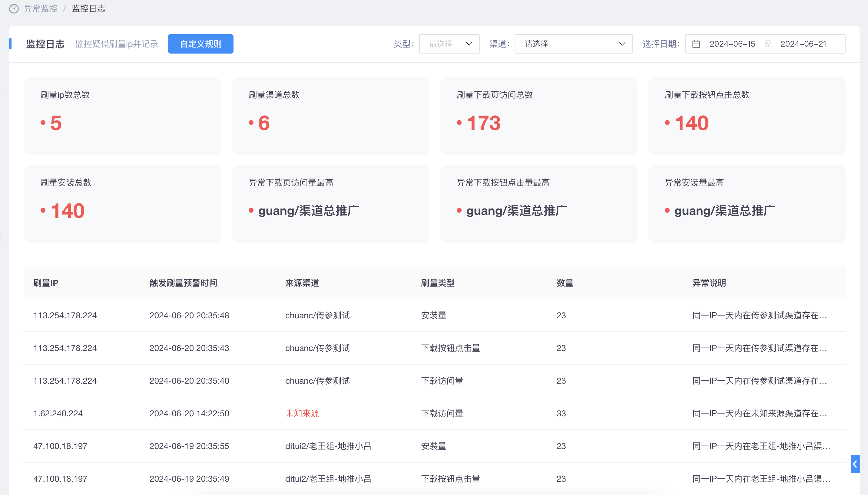The image size is (868, 495).
Task: Click the calendar icon in date picker
Action: [x=696, y=44]
